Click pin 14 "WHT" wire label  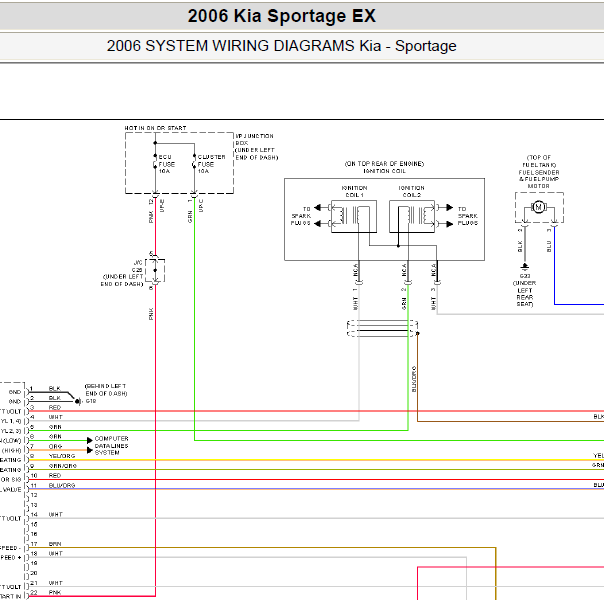55,515
